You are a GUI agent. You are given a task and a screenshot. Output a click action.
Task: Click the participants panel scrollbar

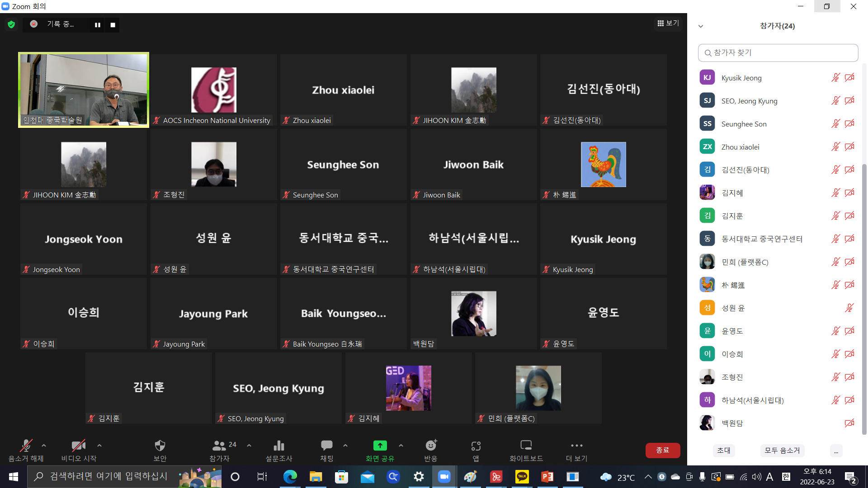tap(864, 298)
